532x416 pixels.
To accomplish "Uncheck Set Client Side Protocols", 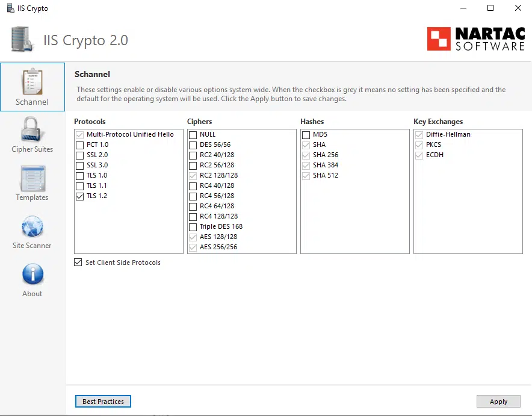I will point(78,262).
